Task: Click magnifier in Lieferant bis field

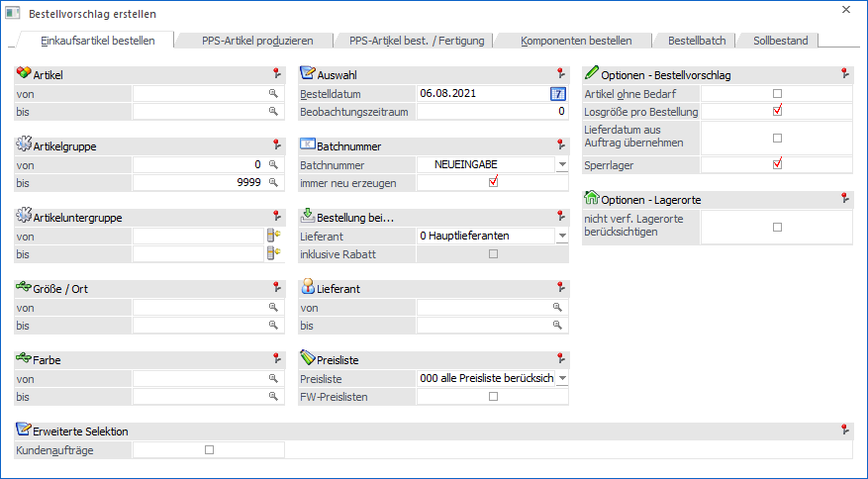Action: click(x=557, y=325)
